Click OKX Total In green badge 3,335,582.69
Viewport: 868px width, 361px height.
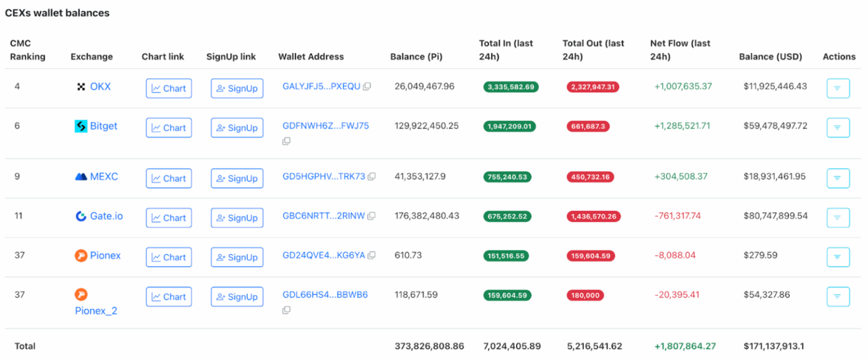pos(511,87)
